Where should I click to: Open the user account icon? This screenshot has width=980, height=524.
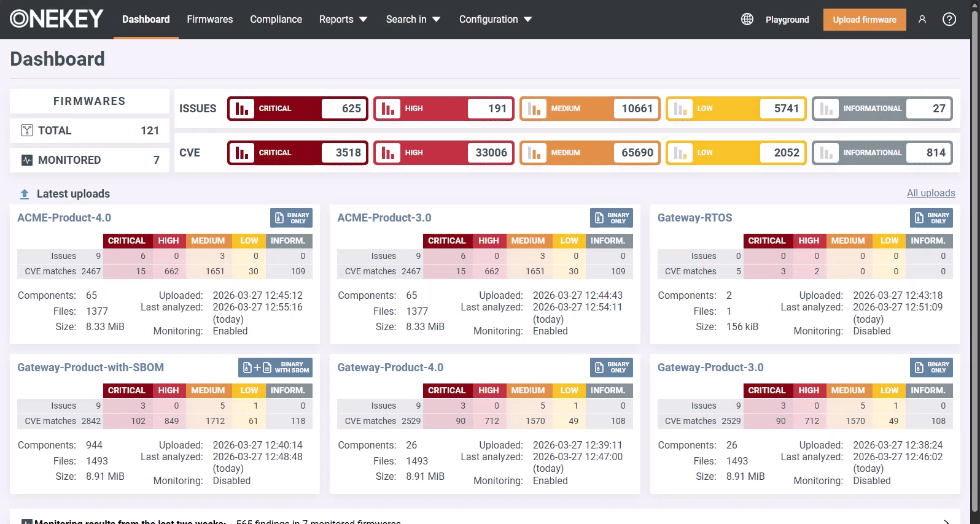(922, 20)
